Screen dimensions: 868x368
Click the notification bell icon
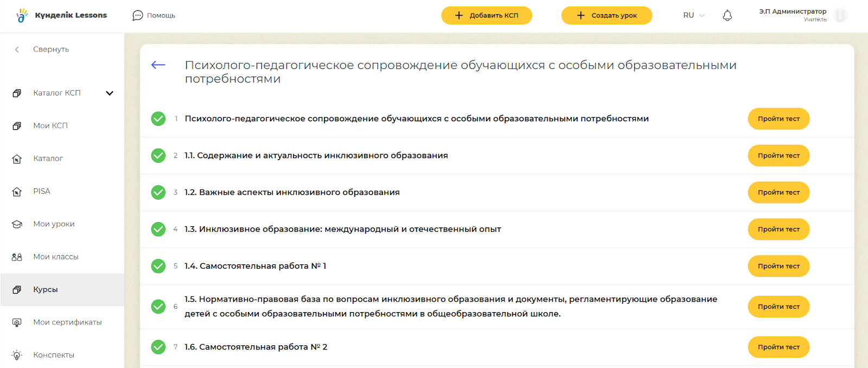point(727,16)
